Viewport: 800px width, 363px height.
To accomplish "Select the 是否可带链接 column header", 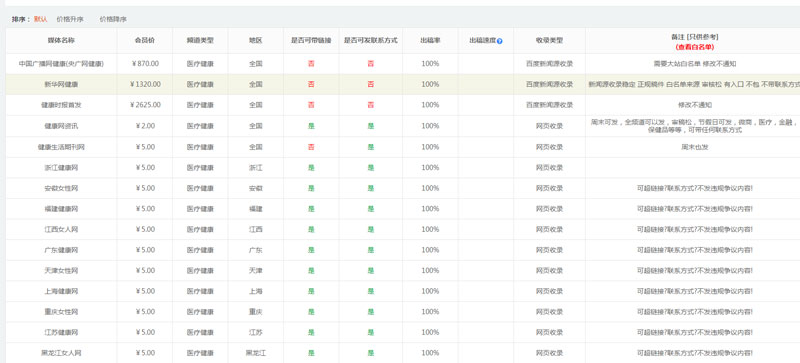I will point(311,40).
